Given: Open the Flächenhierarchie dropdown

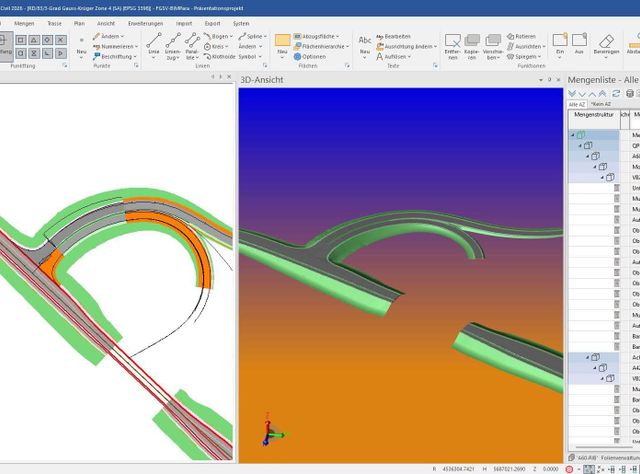Looking at the screenshot, I should (x=321, y=47).
